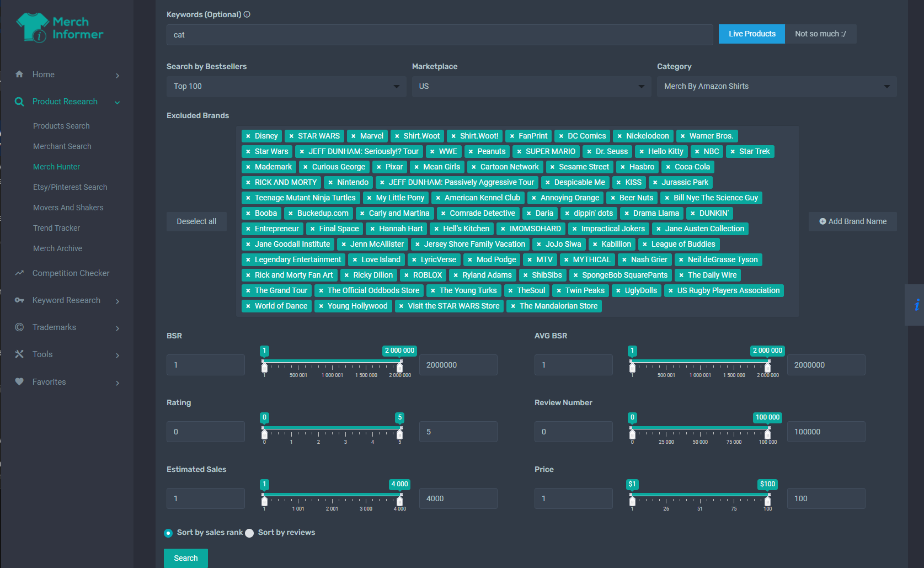Screen dimensions: 924x568
Task: Open the blue info side tab
Action: (916, 305)
